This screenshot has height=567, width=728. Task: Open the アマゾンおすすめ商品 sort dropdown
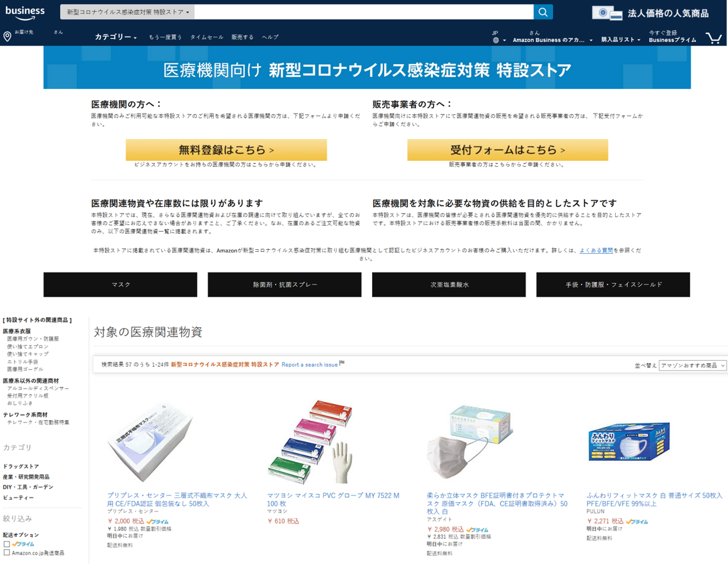pyautogui.click(x=692, y=365)
